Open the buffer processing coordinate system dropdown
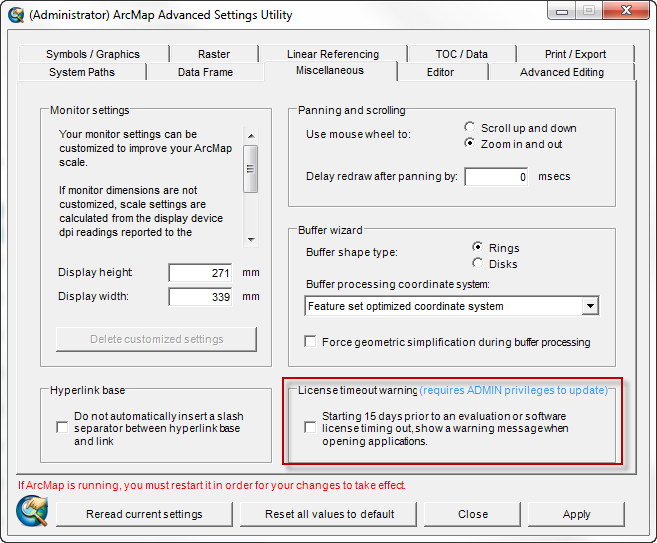 tap(589, 306)
